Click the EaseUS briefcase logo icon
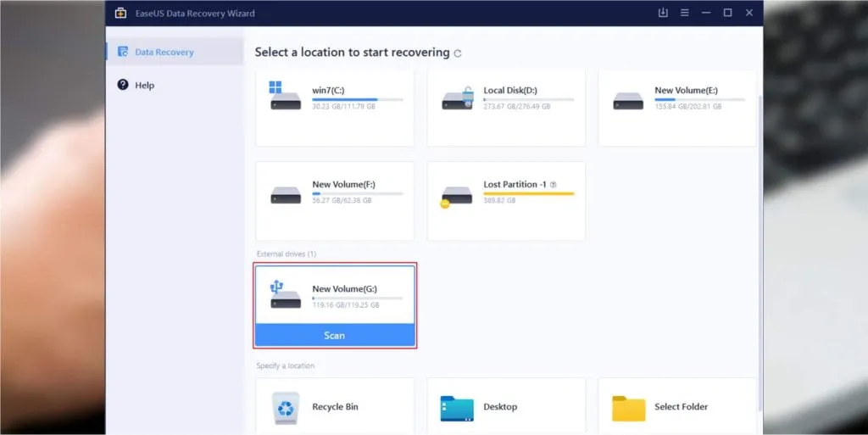 click(120, 13)
